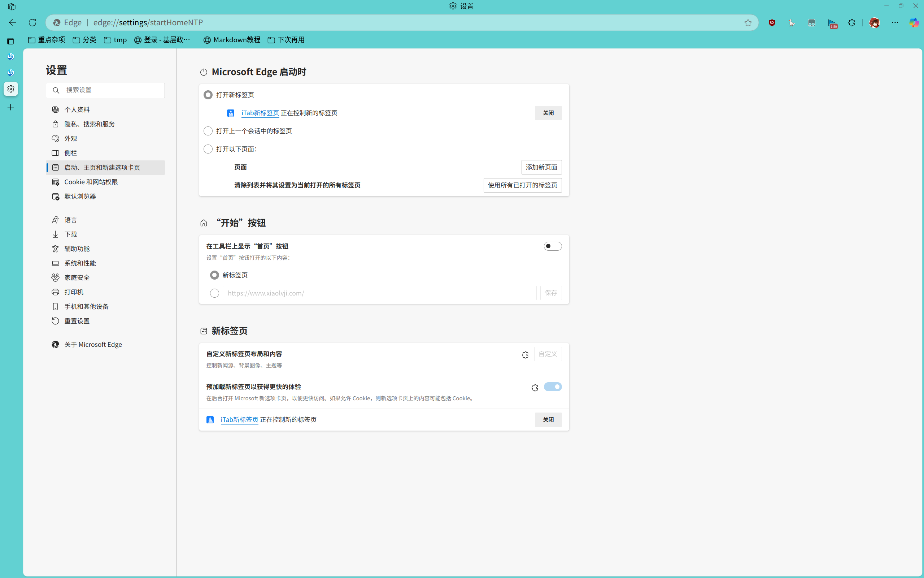
Task: Go back using the back arrow
Action: click(13, 22)
